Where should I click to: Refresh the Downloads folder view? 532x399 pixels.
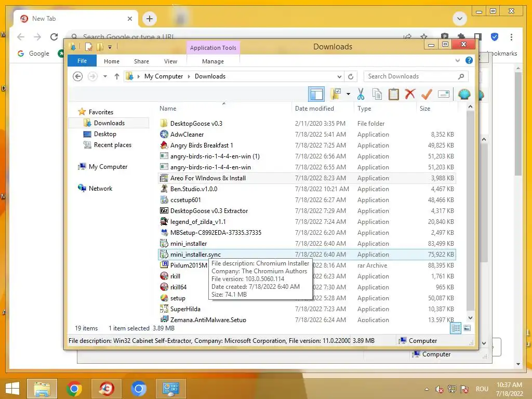click(x=351, y=77)
